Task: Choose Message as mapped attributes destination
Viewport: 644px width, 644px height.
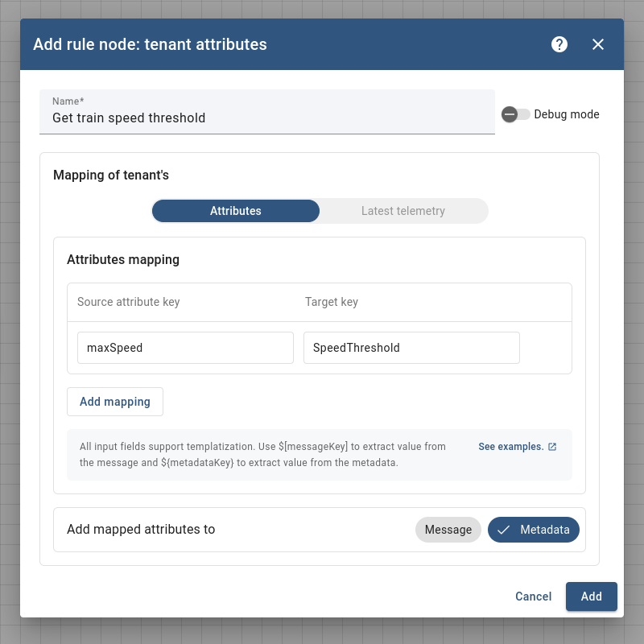Action: [448, 530]
